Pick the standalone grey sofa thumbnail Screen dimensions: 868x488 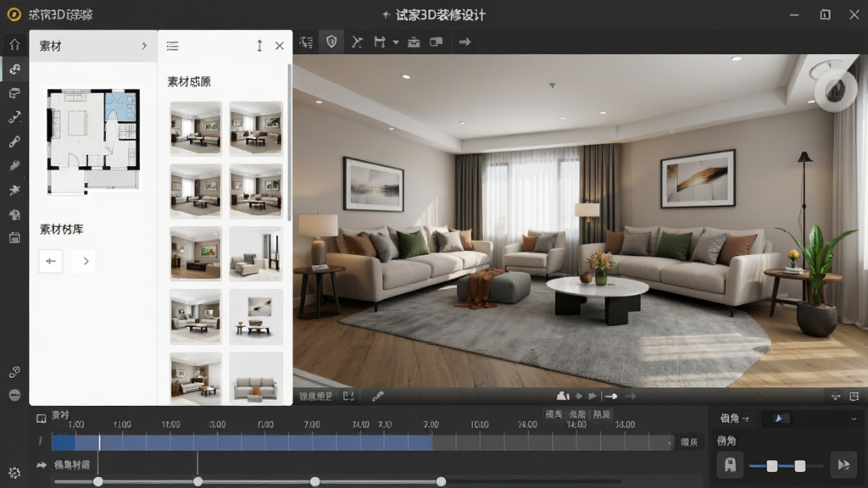[256, 379]
